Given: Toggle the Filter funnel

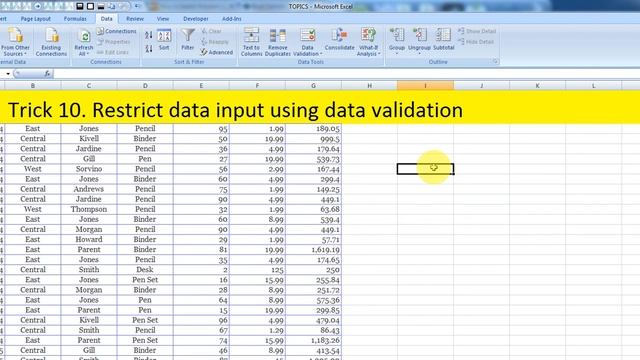Looking at the screenshot, I should [188, 40].
